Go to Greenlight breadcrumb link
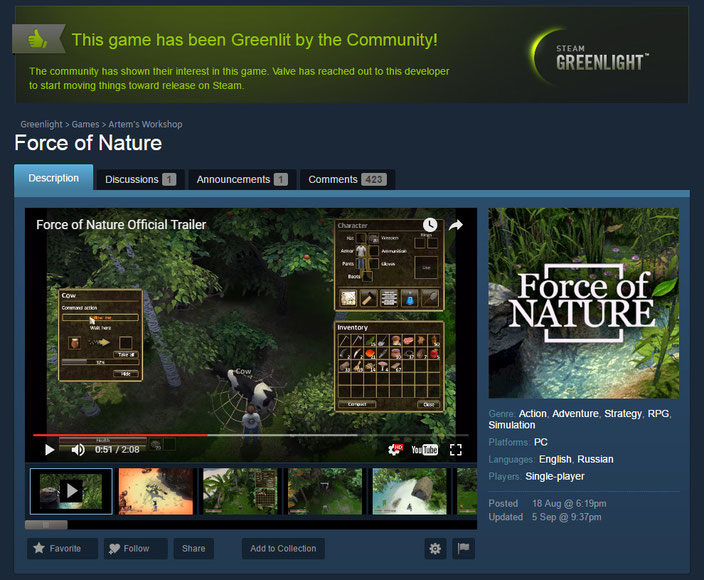 (41, 124)
